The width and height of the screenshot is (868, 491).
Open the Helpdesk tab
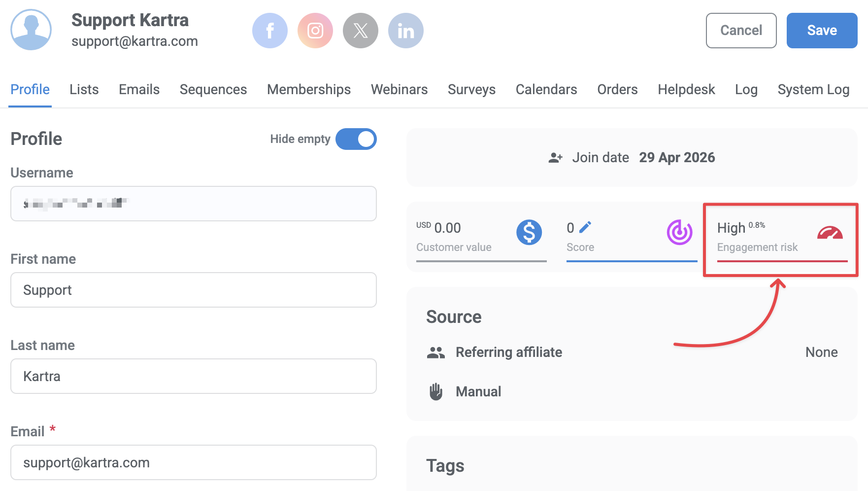point(686,89)
